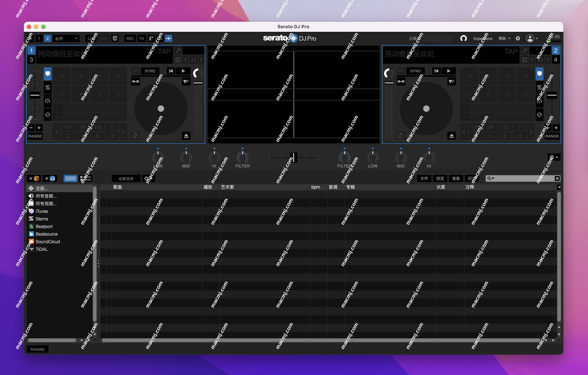Open the 帮助 Help menu
Image resolution: width=588 pixels, height=375 pixels.
[504, 38]
